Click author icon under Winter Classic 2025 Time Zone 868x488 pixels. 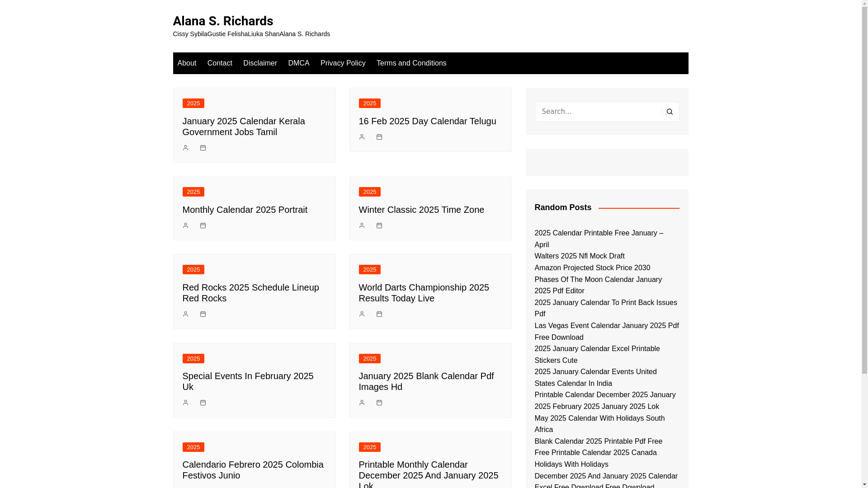(x=362, y=225)
